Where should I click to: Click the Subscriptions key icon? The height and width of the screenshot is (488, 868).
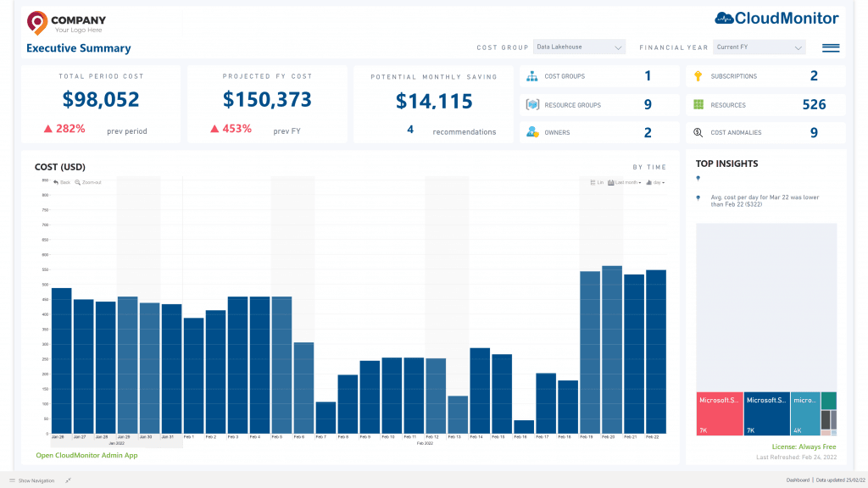point(698,76)
